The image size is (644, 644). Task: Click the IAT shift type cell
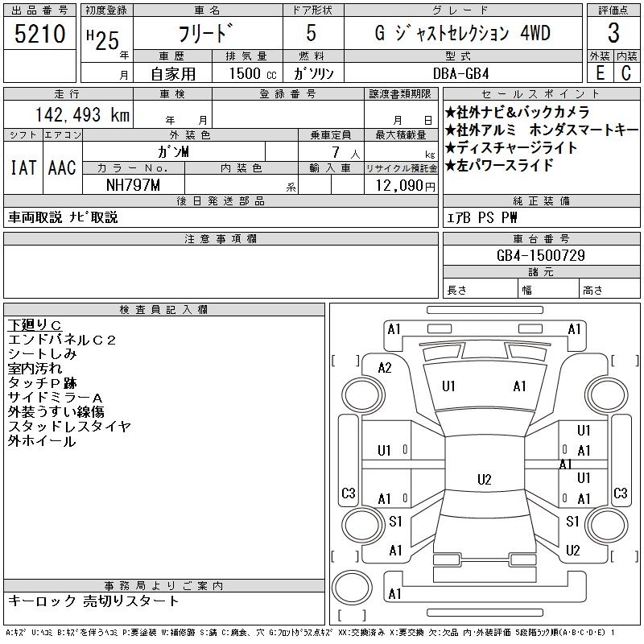23,167
